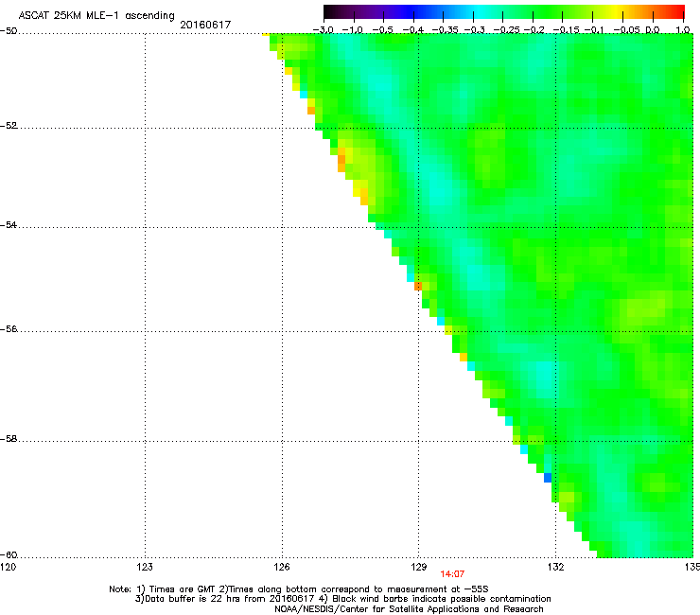Pick the -0.35 colorbar label
The width and height of the screenshot is (700, 615).
coord(446,30)
